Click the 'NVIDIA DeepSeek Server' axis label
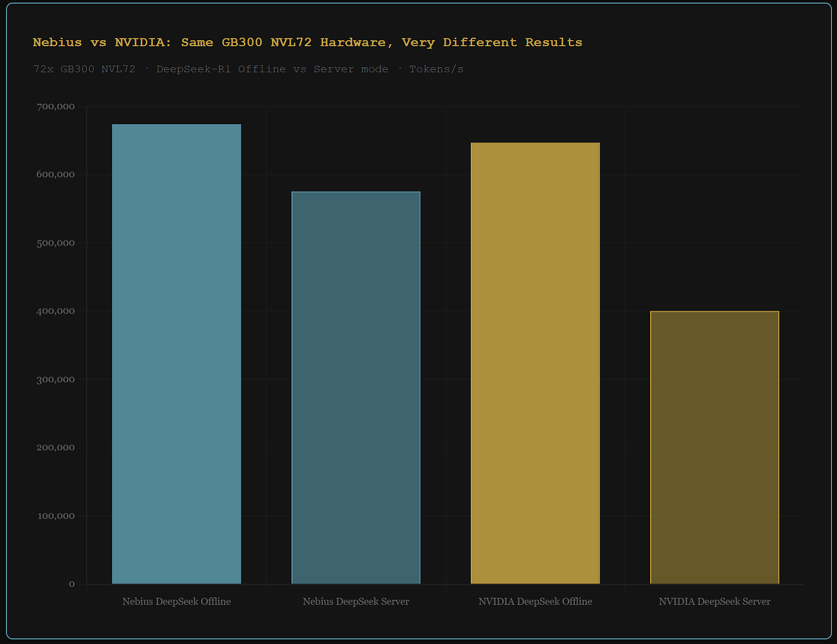 click(715, 601)
